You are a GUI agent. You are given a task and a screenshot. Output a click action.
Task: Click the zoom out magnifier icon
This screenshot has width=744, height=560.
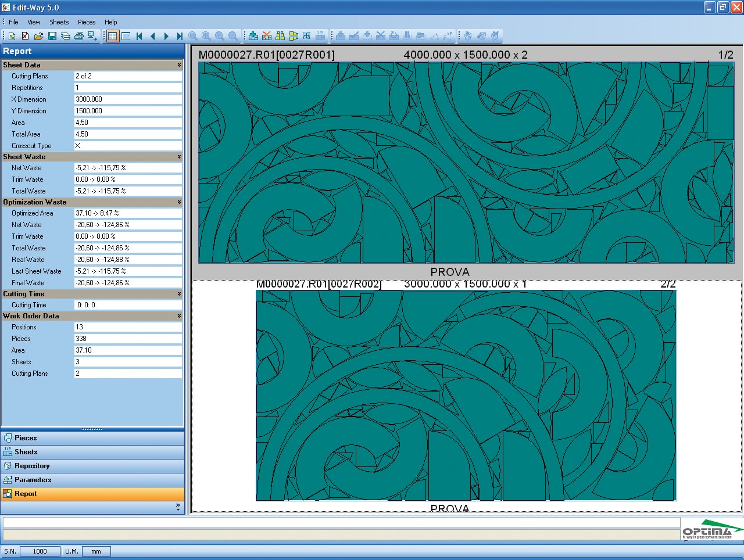[233, 36]
